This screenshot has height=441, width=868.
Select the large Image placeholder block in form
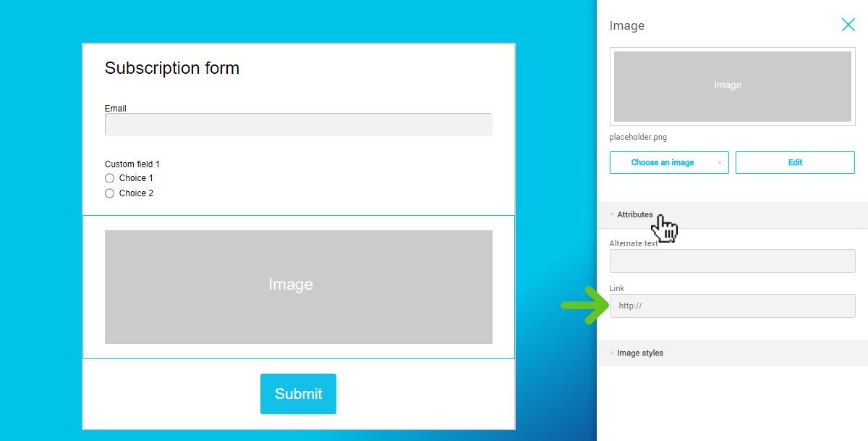[x=298, y=287]
